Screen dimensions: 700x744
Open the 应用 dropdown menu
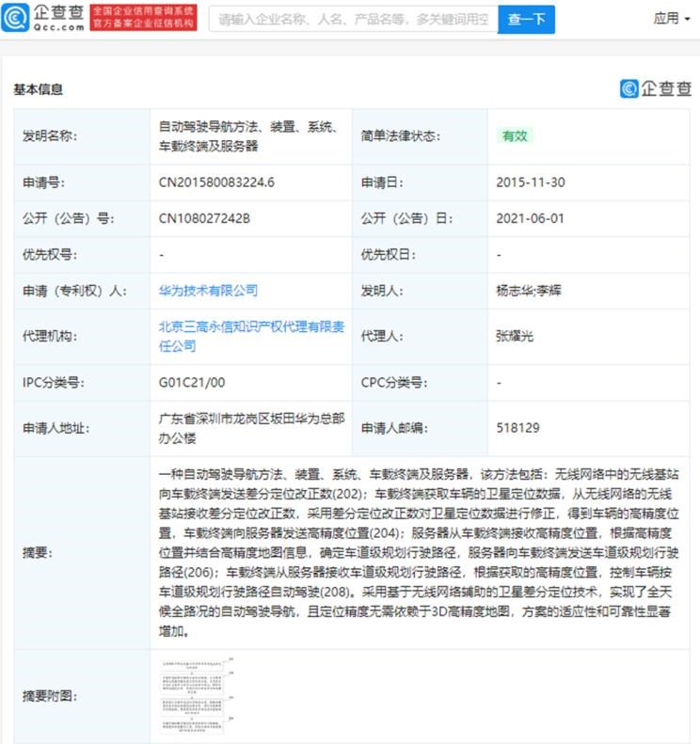[671, 19]
